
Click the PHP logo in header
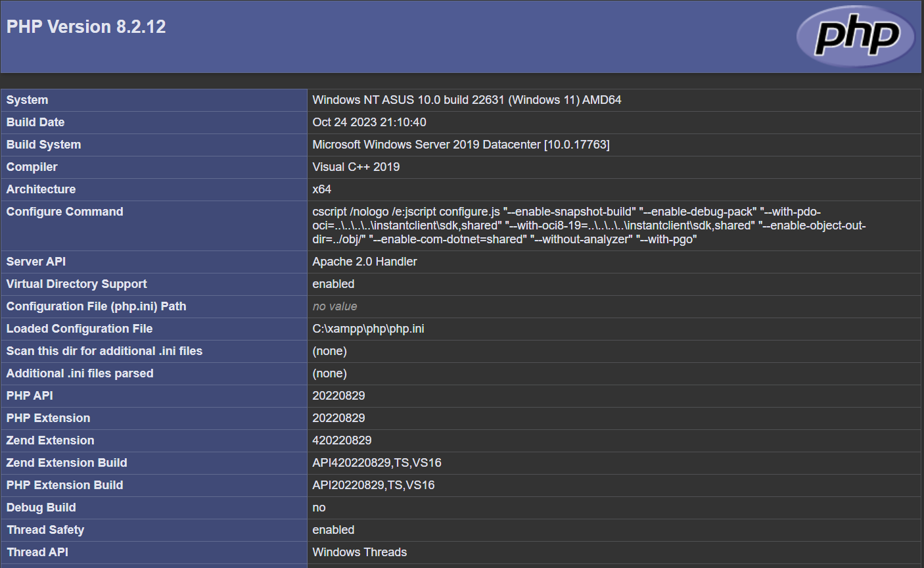pyautogui.click(x=856, y=35)
